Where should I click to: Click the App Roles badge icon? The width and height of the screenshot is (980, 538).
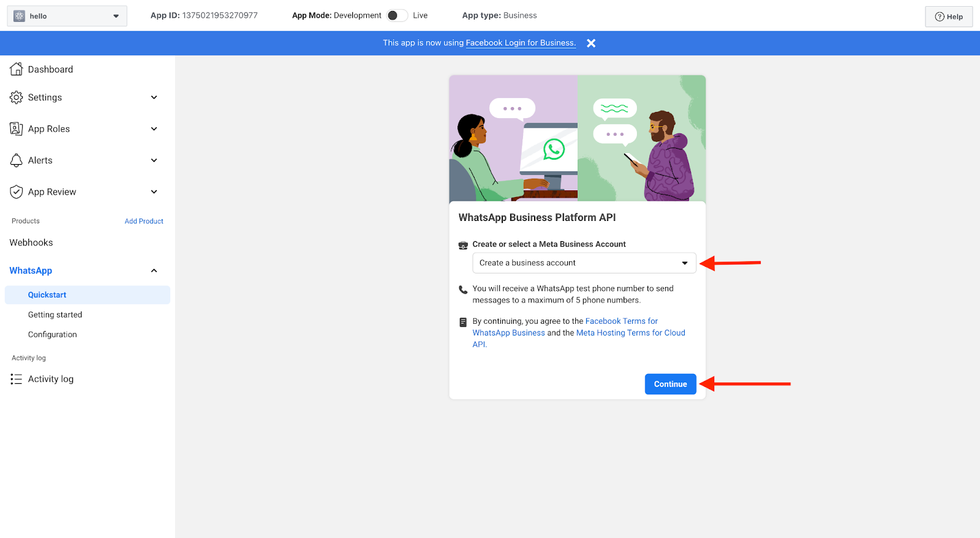point(17,129)
